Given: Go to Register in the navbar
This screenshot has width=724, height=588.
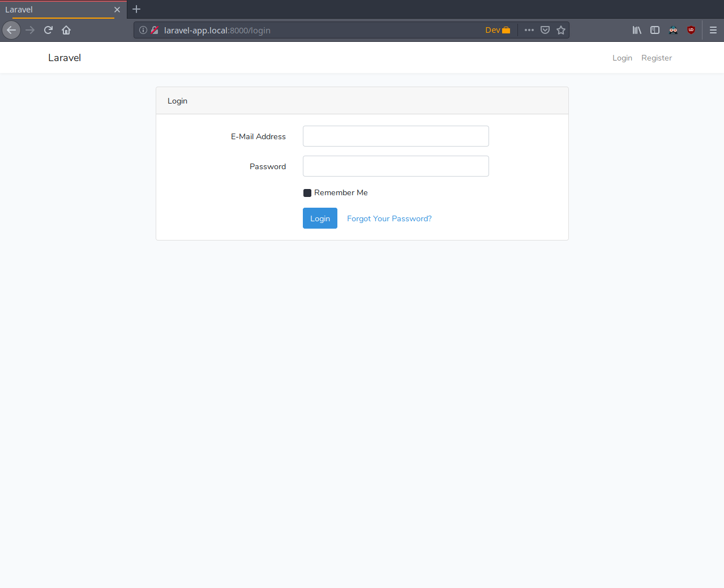Looking at the screenshot, I should (656, 58).
